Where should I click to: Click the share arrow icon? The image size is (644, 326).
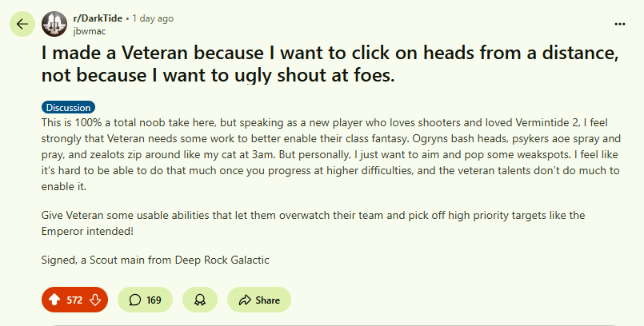(242, 300)
